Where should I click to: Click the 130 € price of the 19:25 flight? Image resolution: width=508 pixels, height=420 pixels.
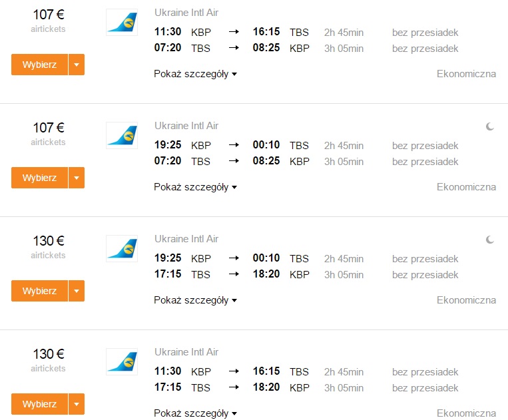(48, 241)
